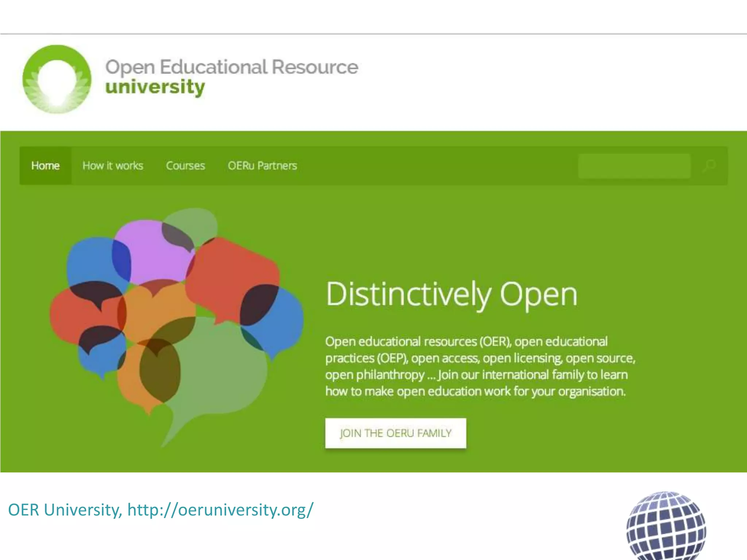Viewport: 747px width, 560px height.
Task: Follow the oeruniversity.org link caption
Action: 160,510
